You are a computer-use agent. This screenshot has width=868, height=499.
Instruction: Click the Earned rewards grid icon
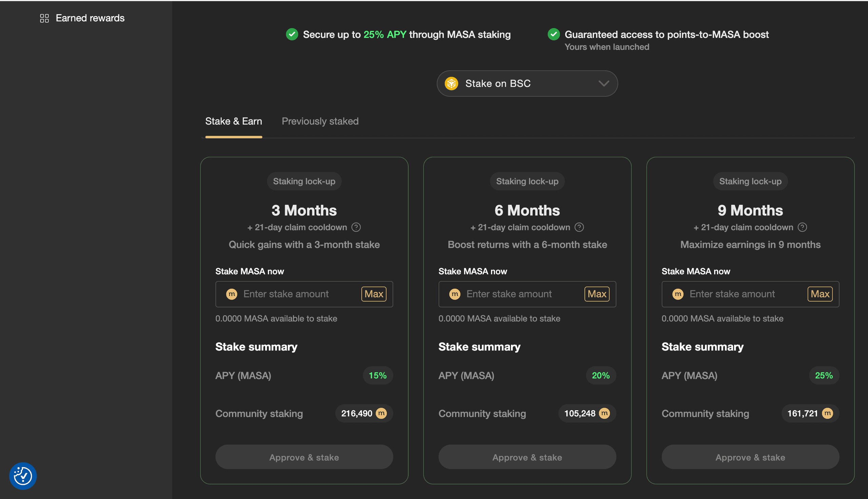pyautogui.click(x=44, y=18)
